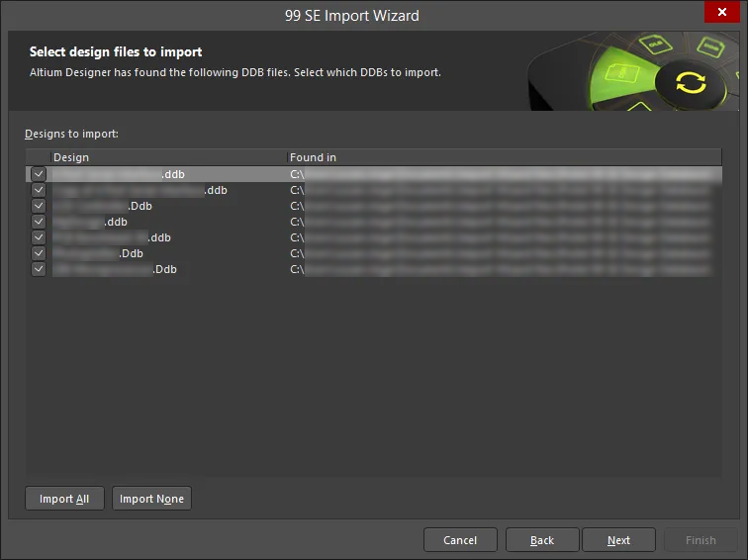Click the 'Designs to import:' label

tap(71, 134)
